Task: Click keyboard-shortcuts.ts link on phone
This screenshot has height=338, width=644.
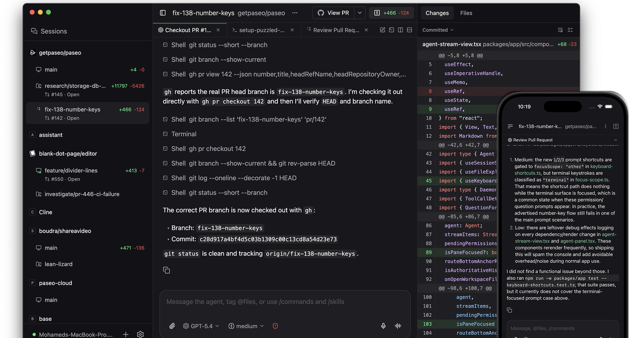Action: click(x=563, y=170)
